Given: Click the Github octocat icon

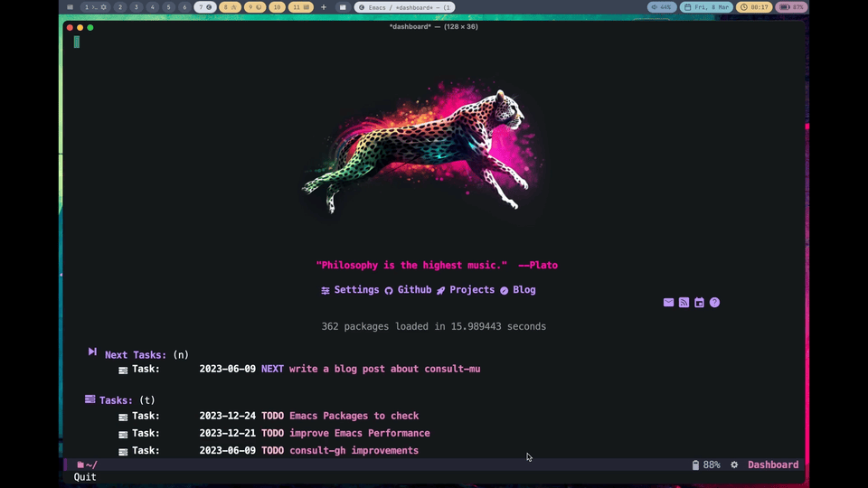Looking at the screenshot, I should [389, 290].
